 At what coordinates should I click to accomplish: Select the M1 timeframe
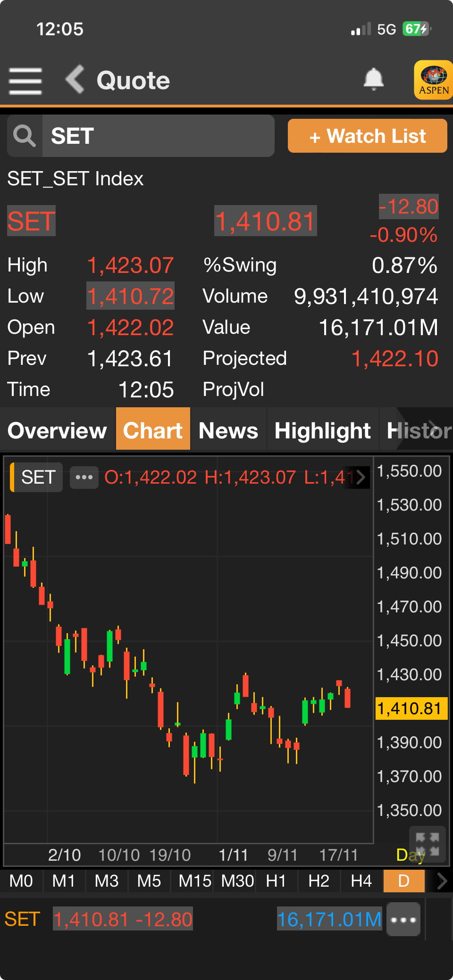(64, 881)
